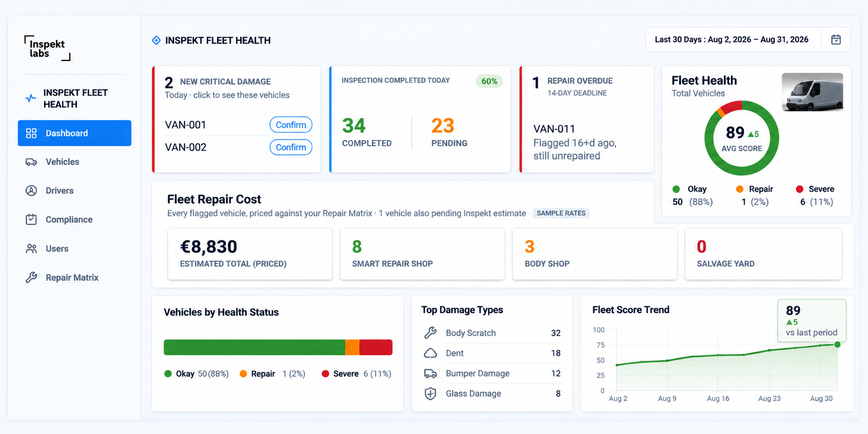Click the Users people icon

coord(31,249)
